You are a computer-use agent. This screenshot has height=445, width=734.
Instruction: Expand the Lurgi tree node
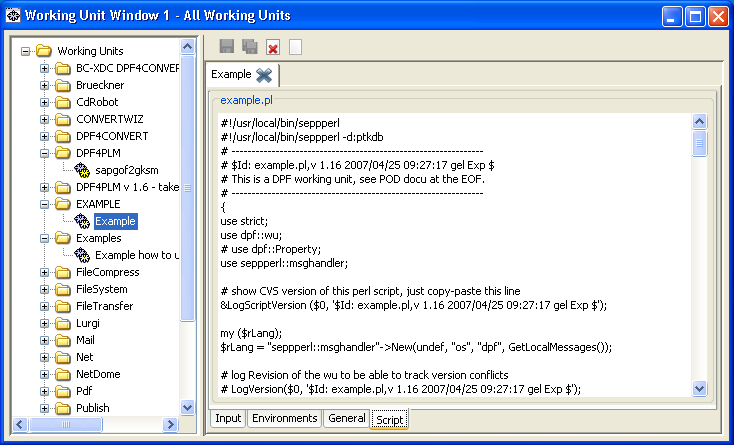click(x=44, y=323)
